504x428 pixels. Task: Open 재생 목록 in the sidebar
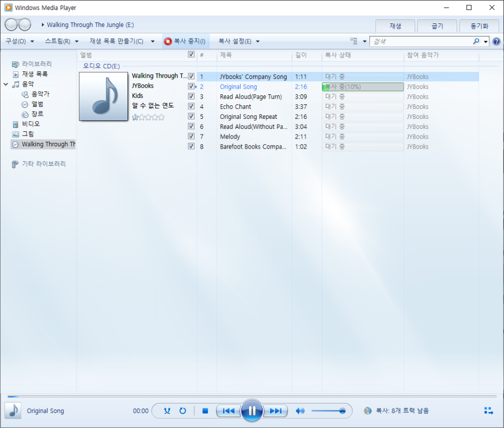click(x=34, y=74)
